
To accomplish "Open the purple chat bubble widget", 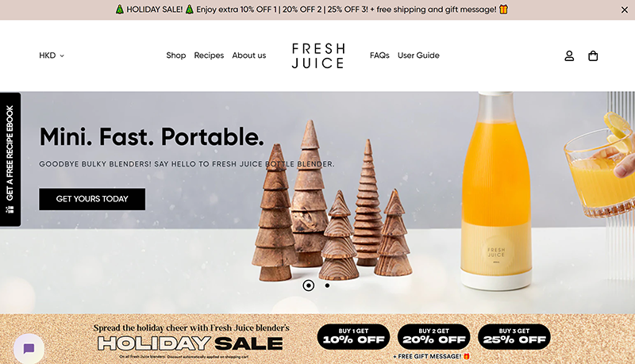I will 29,348.
